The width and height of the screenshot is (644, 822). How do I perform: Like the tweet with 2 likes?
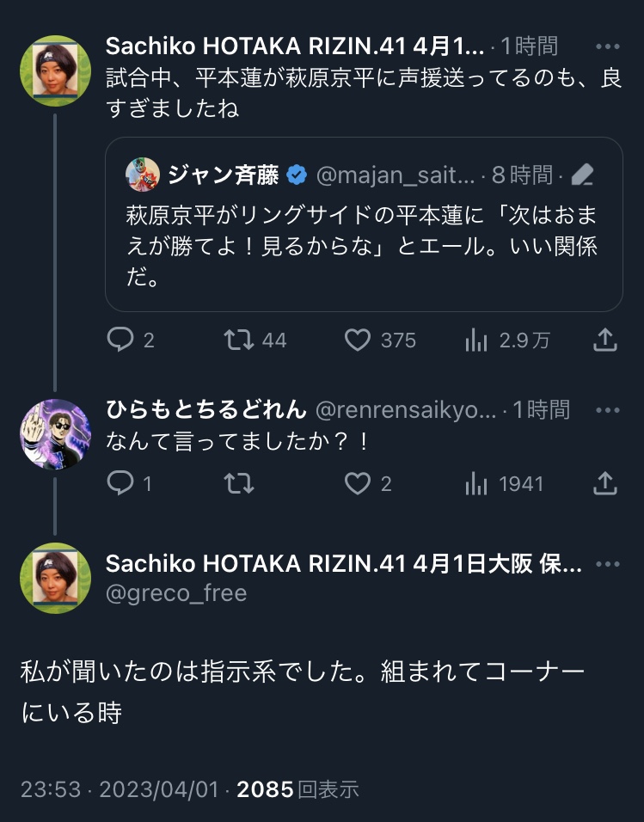click(358, 483)
